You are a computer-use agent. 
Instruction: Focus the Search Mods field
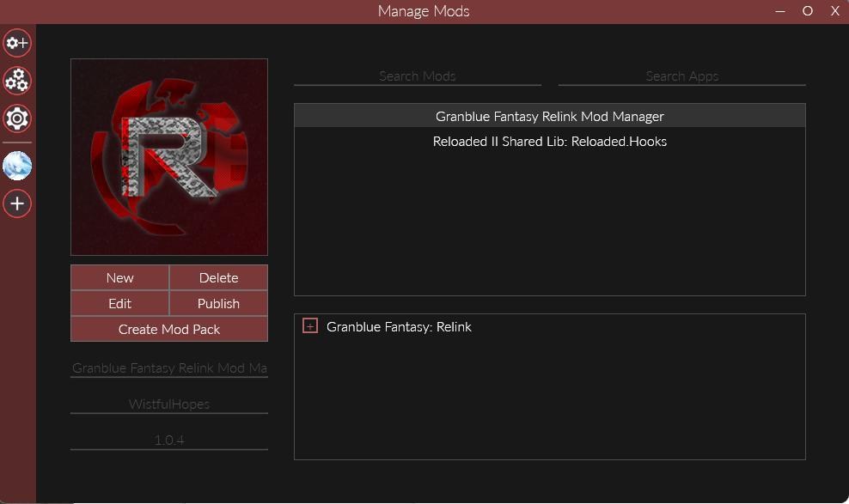418,76
